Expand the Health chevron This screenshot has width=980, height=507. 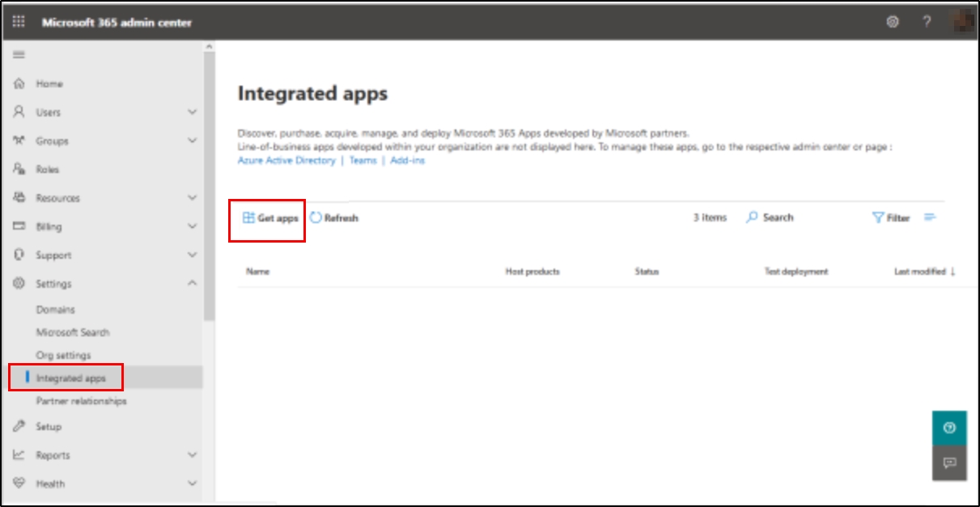[192, 484]
